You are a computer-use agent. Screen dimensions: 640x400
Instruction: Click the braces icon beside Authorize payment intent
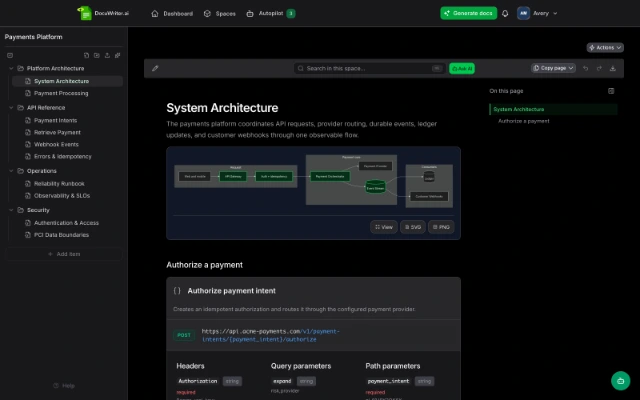[177, 291]
